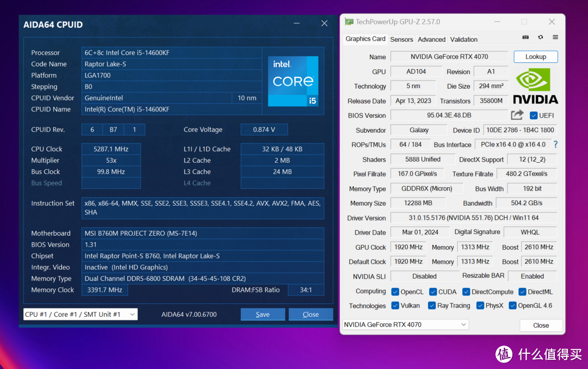Viewport: 588px width, 369px height.
Task: Toggle the Ray Tracing checkbox
Action: (x=432, y=306)
